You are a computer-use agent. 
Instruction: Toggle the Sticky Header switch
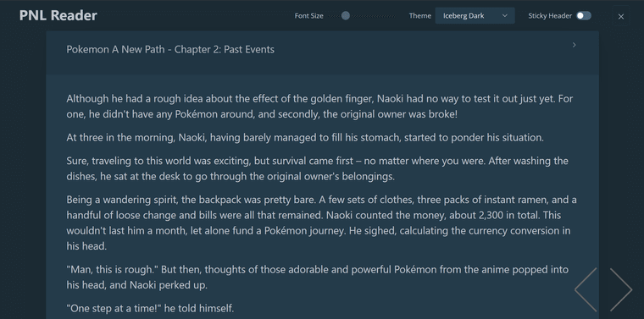(584, 15)
